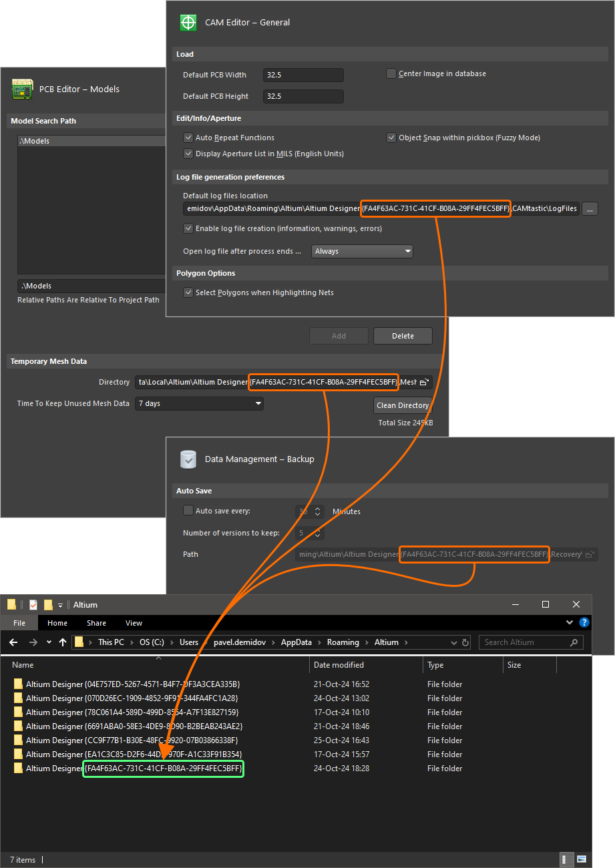Screen dimensions: 615x868
Task: Click 'Users' in the address breadcrumb
Action: click(x=189, y=642)
